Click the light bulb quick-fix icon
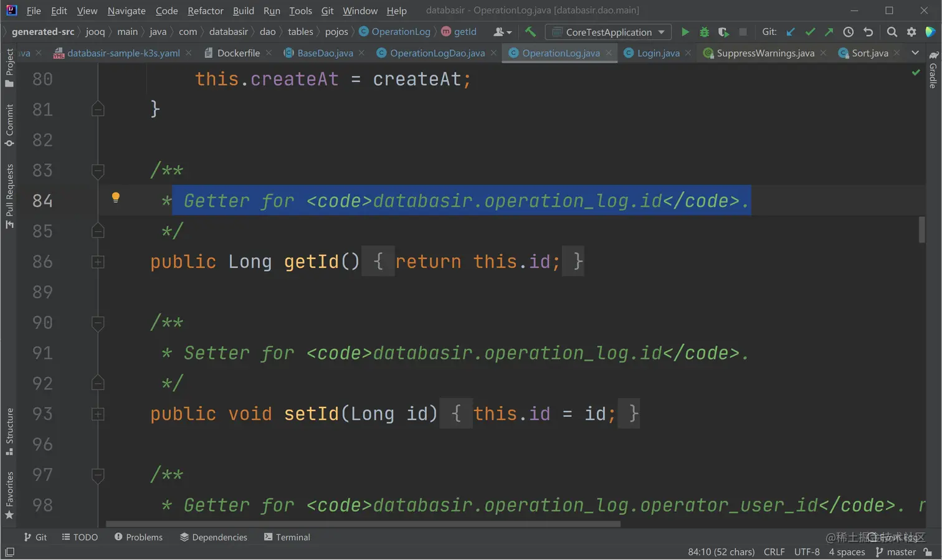 115,198
